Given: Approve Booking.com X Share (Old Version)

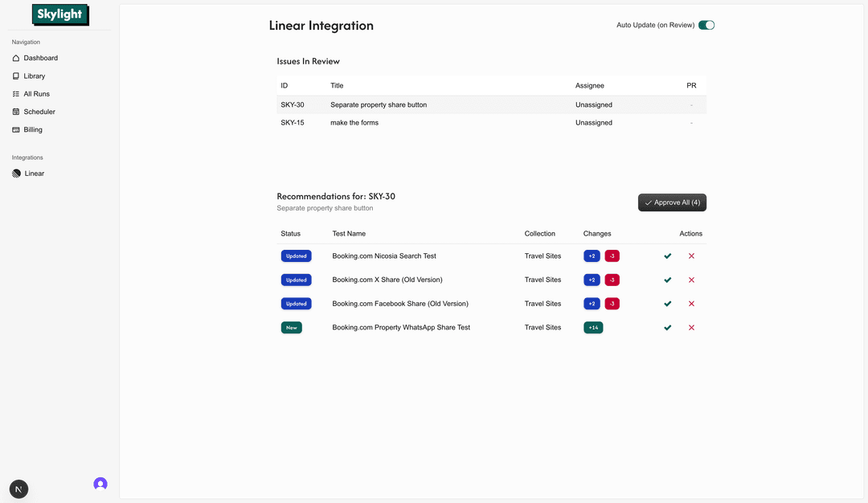Looking at the screenshot, I should tap(668, 280).
